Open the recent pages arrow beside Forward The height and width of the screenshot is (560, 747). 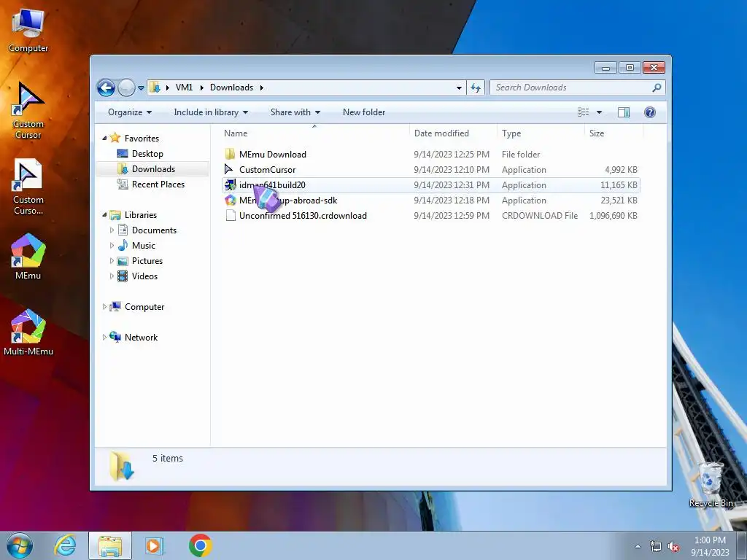tap(141, 88)
